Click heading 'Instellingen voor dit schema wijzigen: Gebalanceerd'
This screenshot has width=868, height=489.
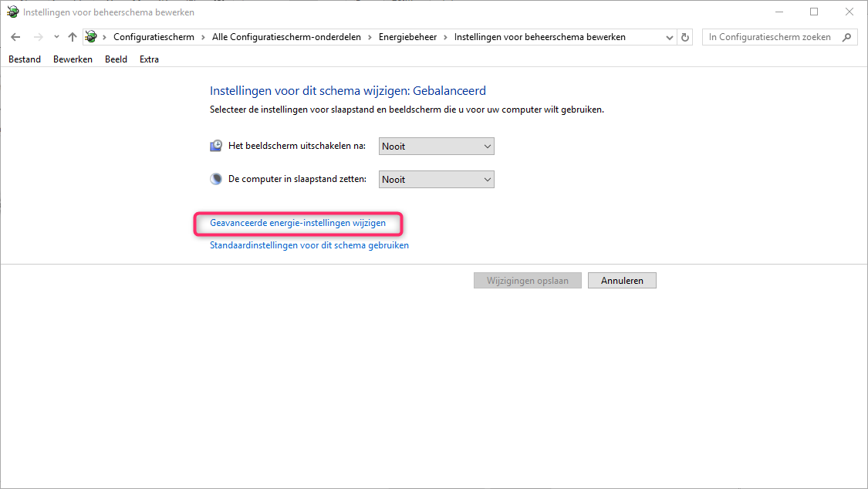coord(348,91)
